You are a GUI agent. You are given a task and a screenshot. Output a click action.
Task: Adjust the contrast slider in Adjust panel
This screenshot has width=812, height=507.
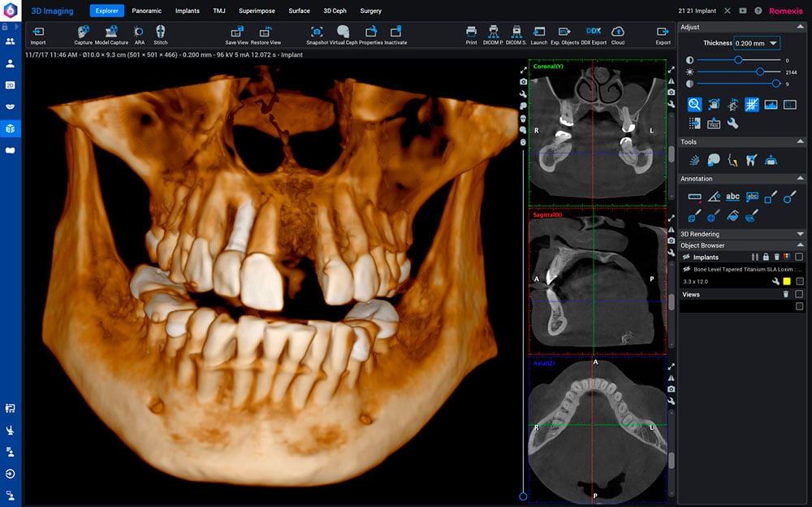(738, 60)
